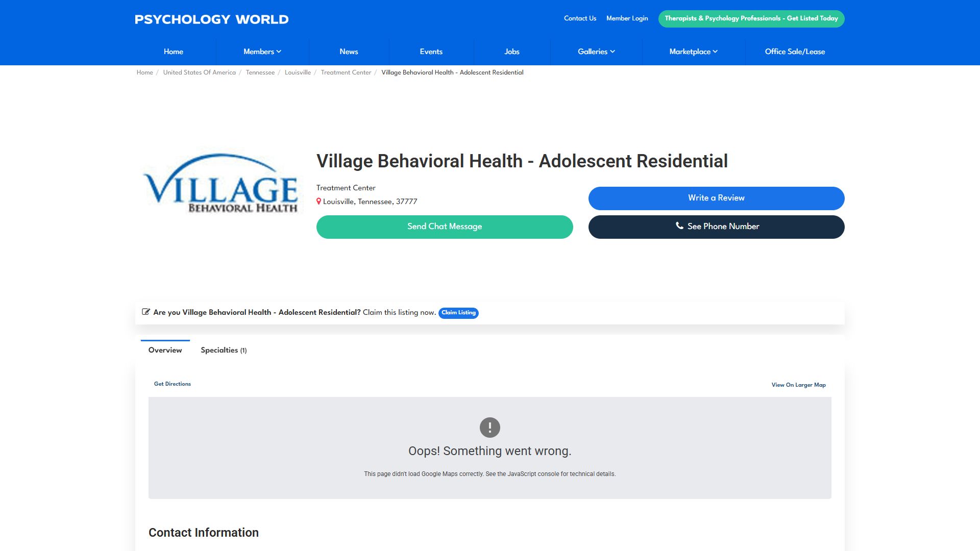Go to the Home menu item
This screenshot has width=980, height=551.
[174, 52]
